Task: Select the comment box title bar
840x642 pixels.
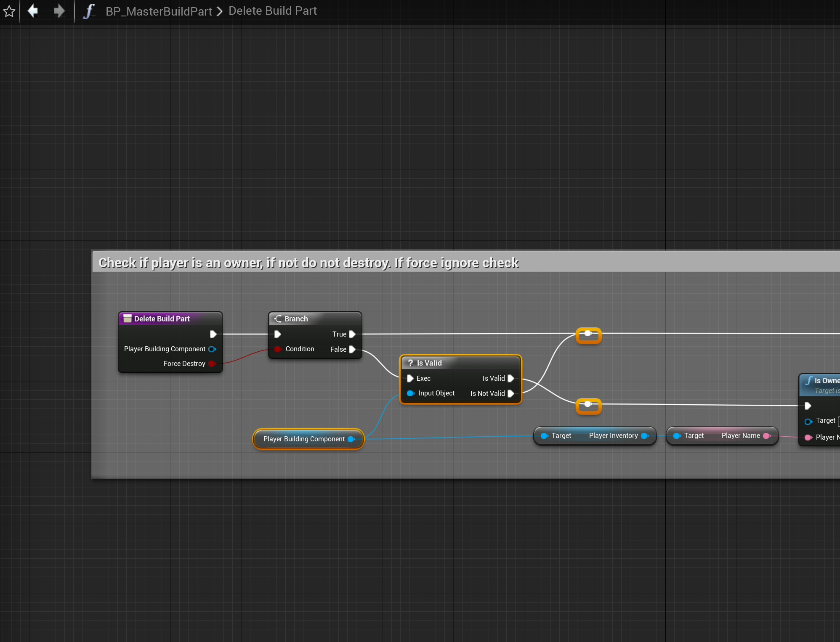Action: coord(308,263)
